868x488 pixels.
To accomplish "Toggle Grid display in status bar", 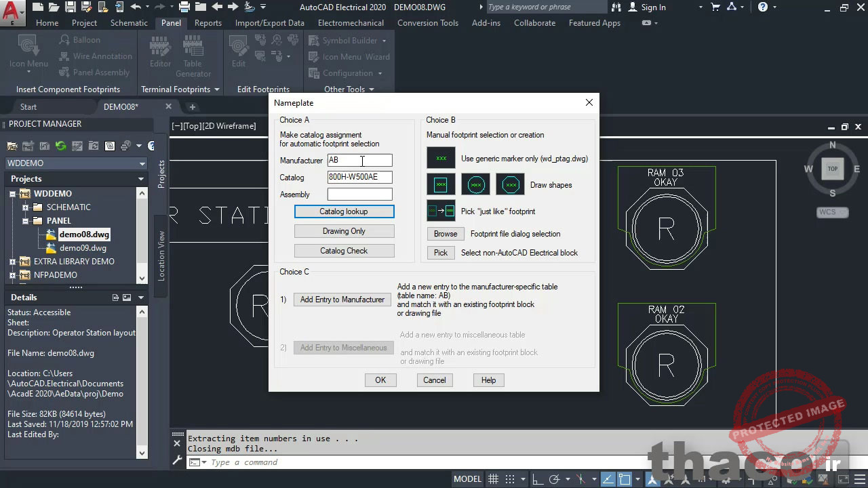I will coord(493,479).
